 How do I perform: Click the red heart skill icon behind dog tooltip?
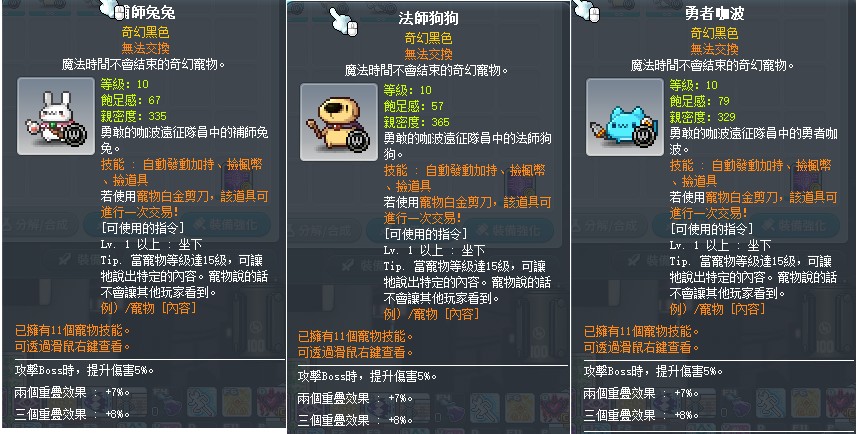point(555,409)
